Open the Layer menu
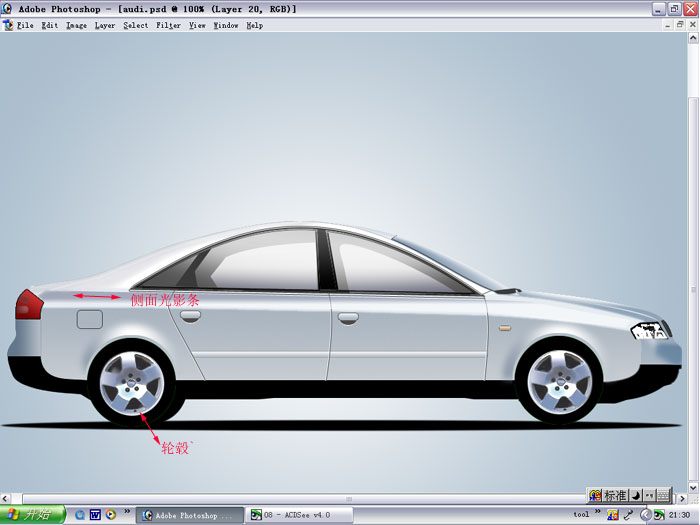 click(105, 25)
